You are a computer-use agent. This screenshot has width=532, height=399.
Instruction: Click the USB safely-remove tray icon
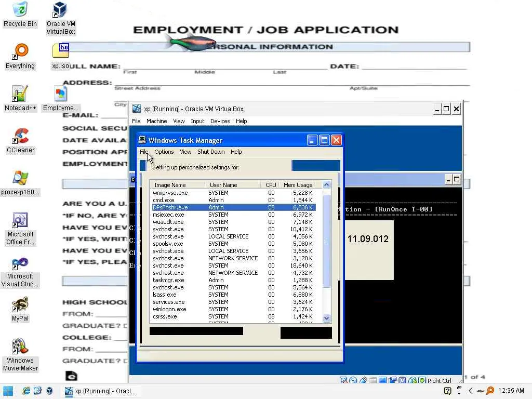coord(480,391)
